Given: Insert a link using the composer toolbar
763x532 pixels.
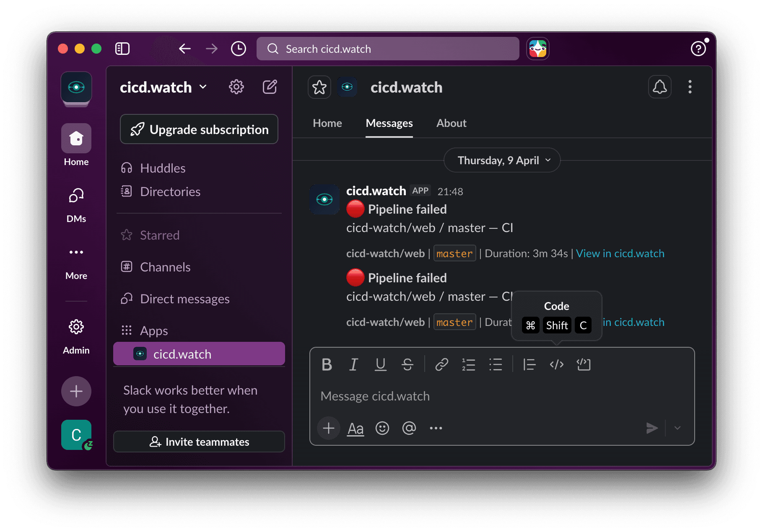Looking at the screenshot, I should point(441,364).
